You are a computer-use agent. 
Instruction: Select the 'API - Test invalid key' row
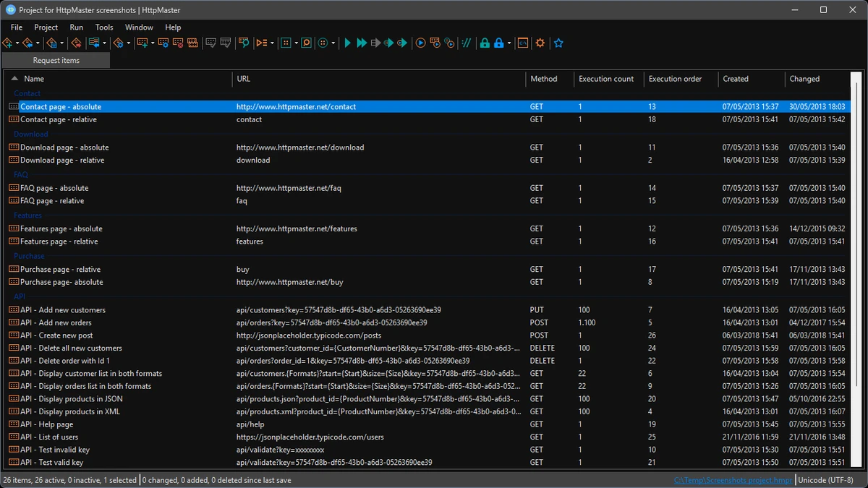(x=427, y=450)
